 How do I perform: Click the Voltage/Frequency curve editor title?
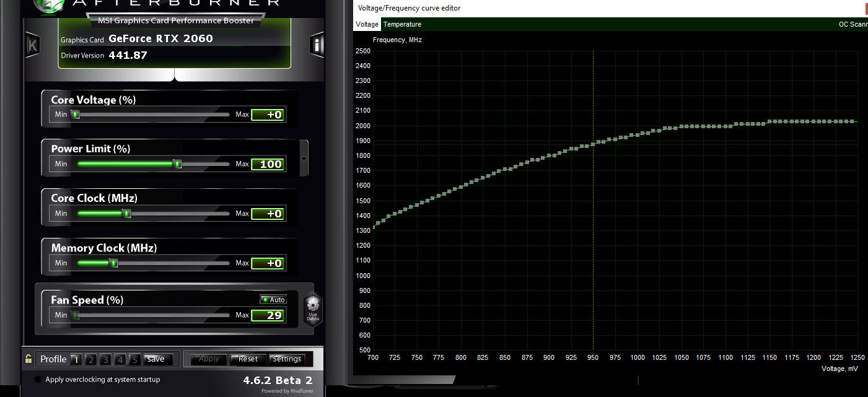tap(409, 8)
